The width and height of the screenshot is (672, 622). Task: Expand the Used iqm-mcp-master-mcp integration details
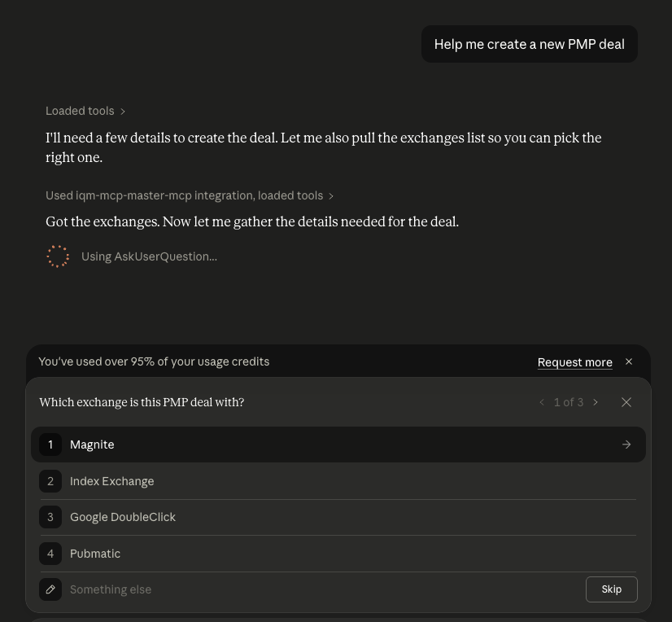[x=189, y=195]
